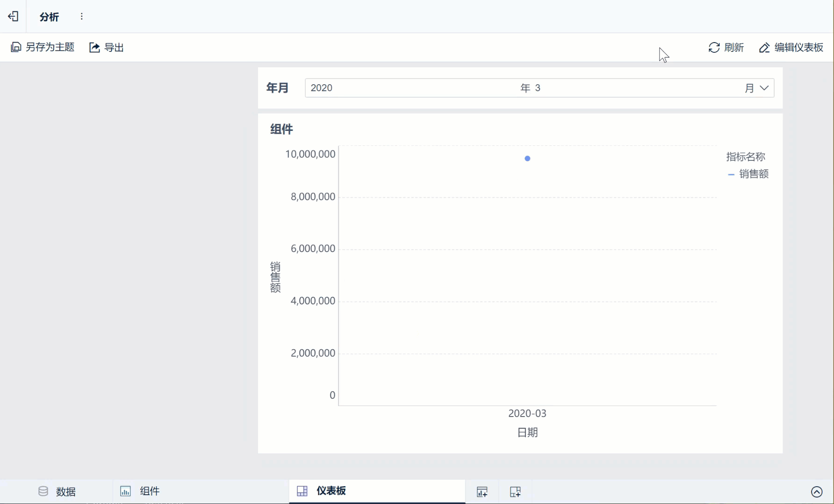Click the 导出 export icon
834x504 pixels.
coord(94,47)
